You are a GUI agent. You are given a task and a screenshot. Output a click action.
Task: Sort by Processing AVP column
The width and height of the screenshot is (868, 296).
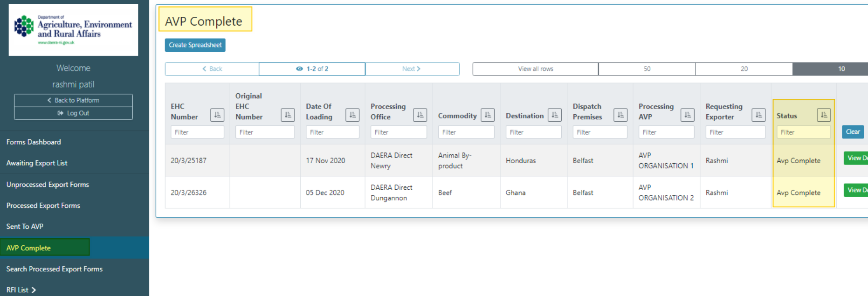688,115
